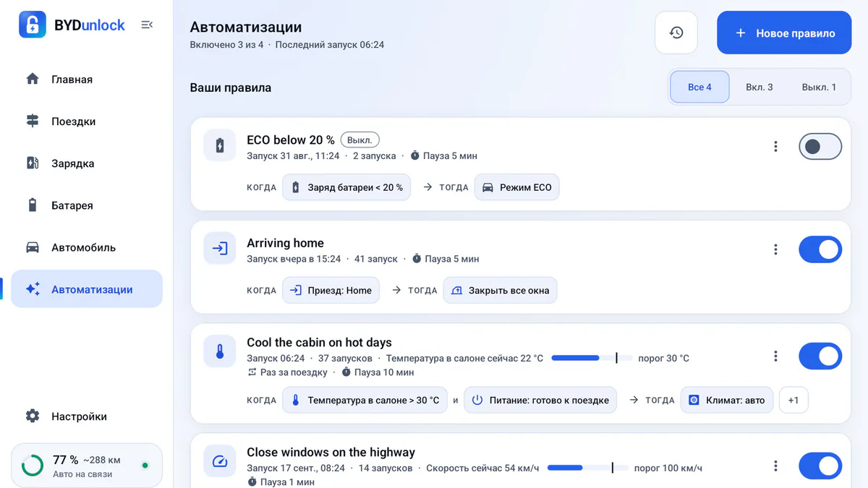Viewport: 868px width, 488px height.
Task: Collapse the sidebar menu icon
Action: click(147, 25)
